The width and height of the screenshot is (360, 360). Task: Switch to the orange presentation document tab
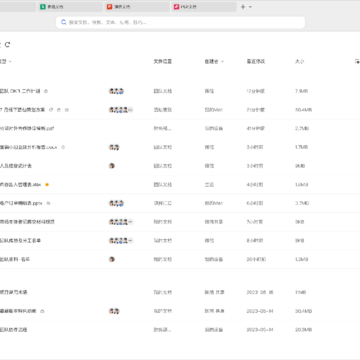point(137,7)
